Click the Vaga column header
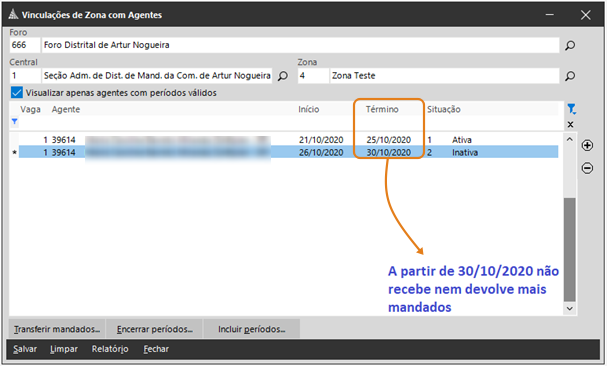The width and height of the screenshot is (607, 366). 30,109
